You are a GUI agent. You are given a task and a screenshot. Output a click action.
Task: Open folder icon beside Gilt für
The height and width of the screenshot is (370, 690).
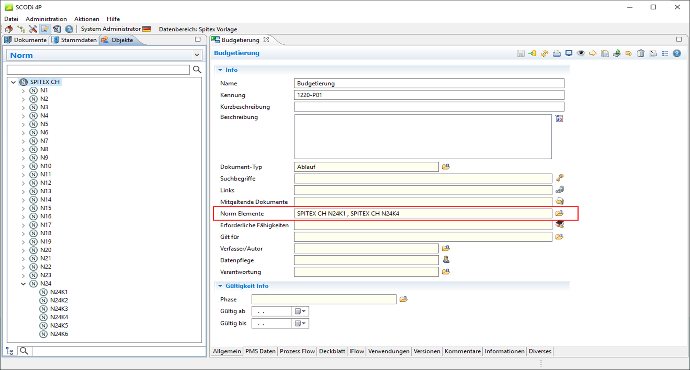(x=559, y=236)
